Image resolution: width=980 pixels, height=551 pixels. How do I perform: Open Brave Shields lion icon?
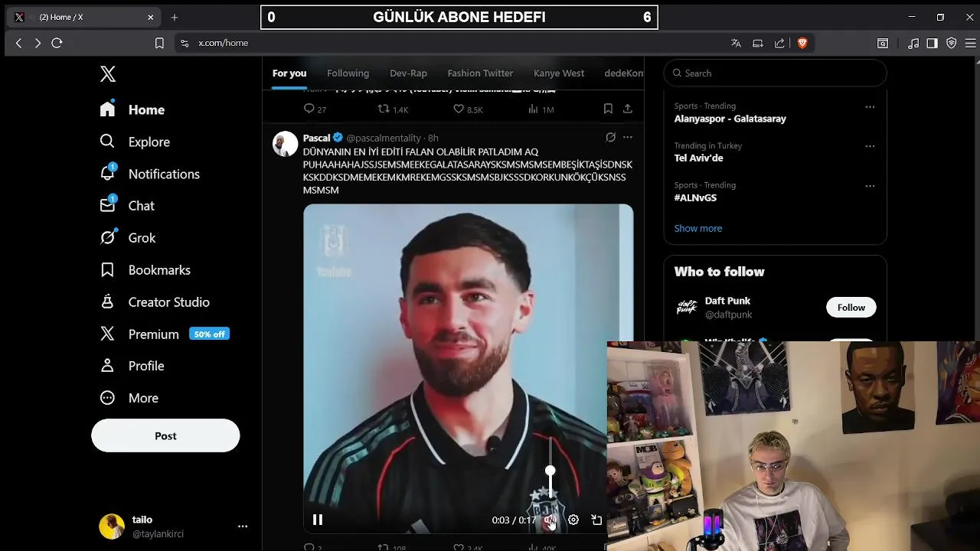point(802,44)
